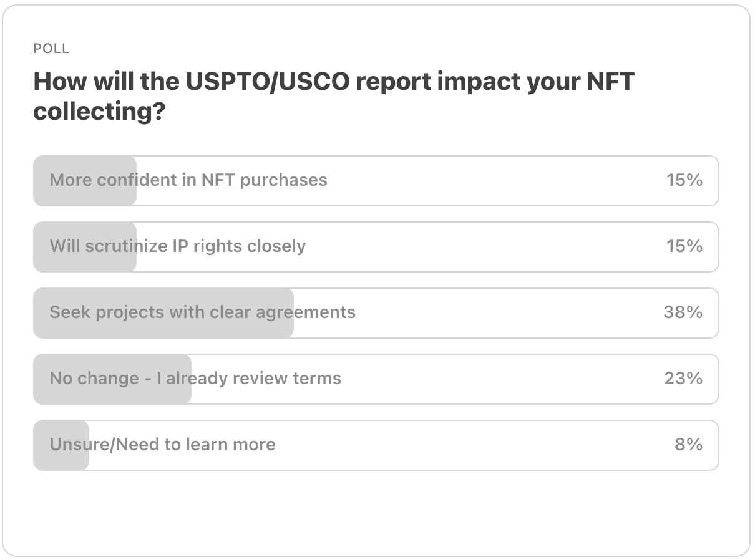Click the 38% result value
The height and width of the screenshot is (560, 755).
point(683,312)
